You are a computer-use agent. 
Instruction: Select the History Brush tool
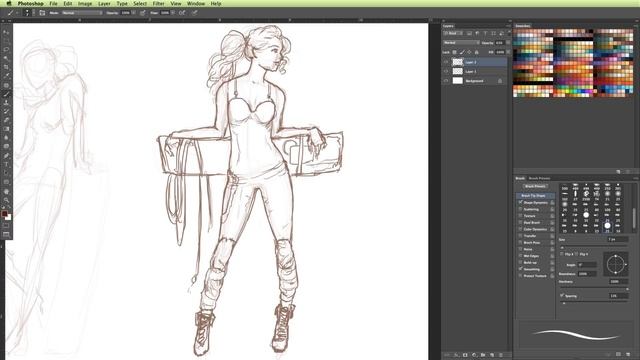tap(6, 111)
